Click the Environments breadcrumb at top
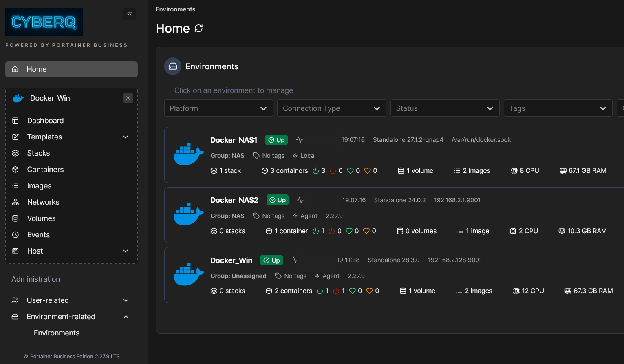This screenshot has height=364, width=624. [x=175, y=9]
